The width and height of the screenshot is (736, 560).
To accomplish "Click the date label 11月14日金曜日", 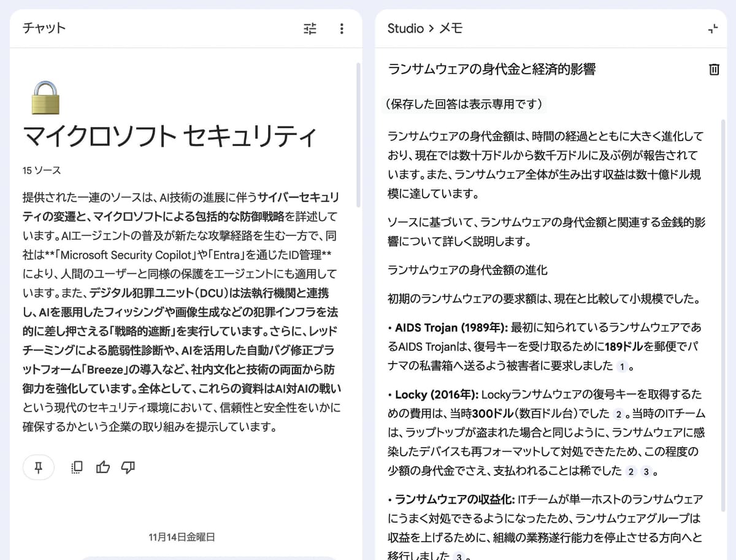I will pos(182,537).
